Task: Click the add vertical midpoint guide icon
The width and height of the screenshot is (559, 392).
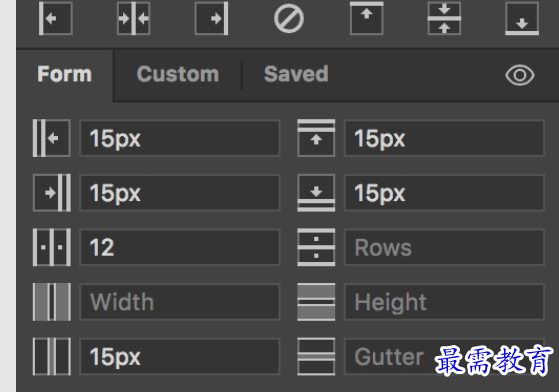Action: (x=133, y=19)
